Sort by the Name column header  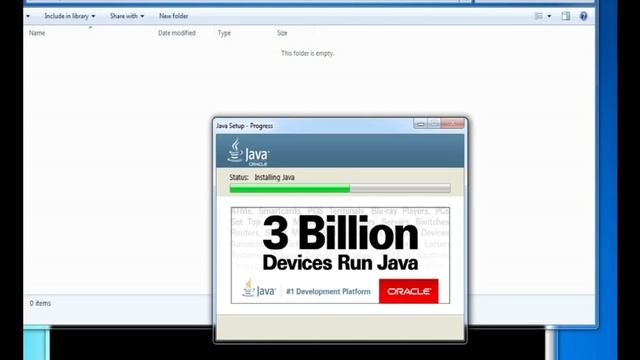pos(37,33)
